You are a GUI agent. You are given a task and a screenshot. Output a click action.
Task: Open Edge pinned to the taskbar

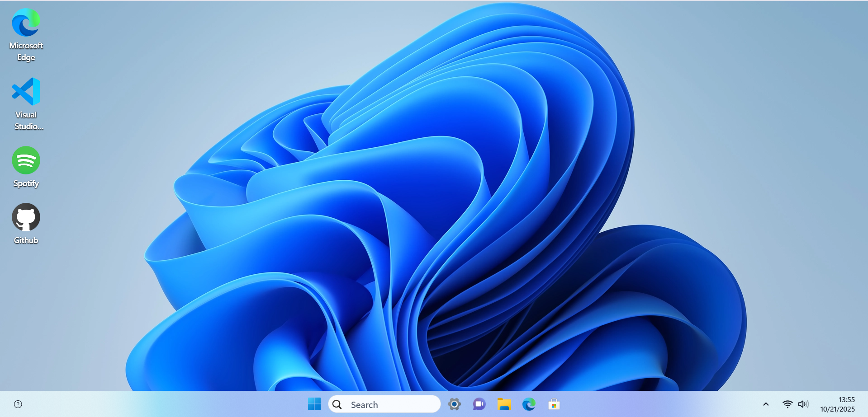pyautogui.click(x=529, y=404)
